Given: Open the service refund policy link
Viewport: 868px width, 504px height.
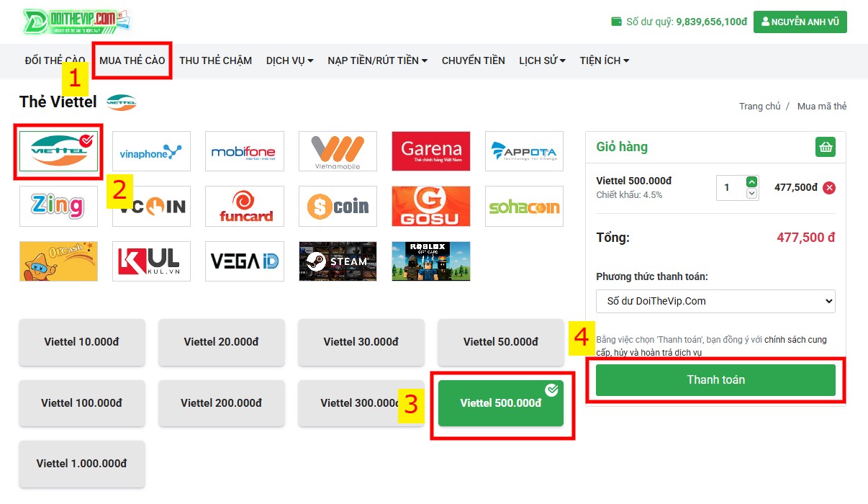Looking at the screenshot, I should pyautogui.click(x=711, y=346).
